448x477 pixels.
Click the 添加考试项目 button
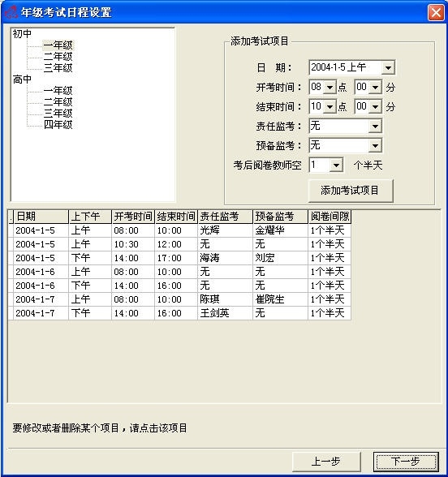click(351, 191)
